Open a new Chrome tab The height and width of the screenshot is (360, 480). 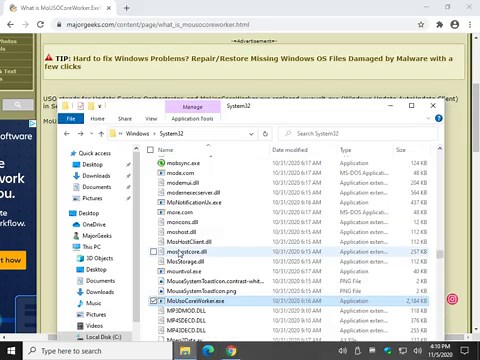[x=127, y=8]
